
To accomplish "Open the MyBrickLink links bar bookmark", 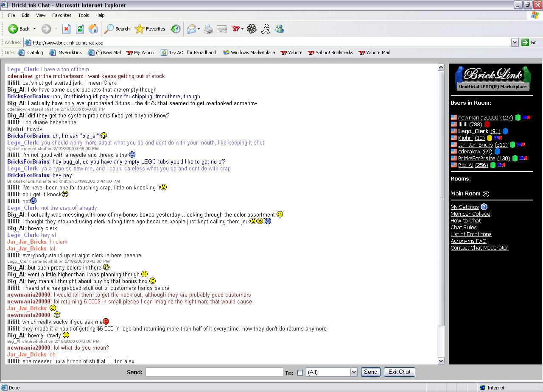I will tap(66, 53).
